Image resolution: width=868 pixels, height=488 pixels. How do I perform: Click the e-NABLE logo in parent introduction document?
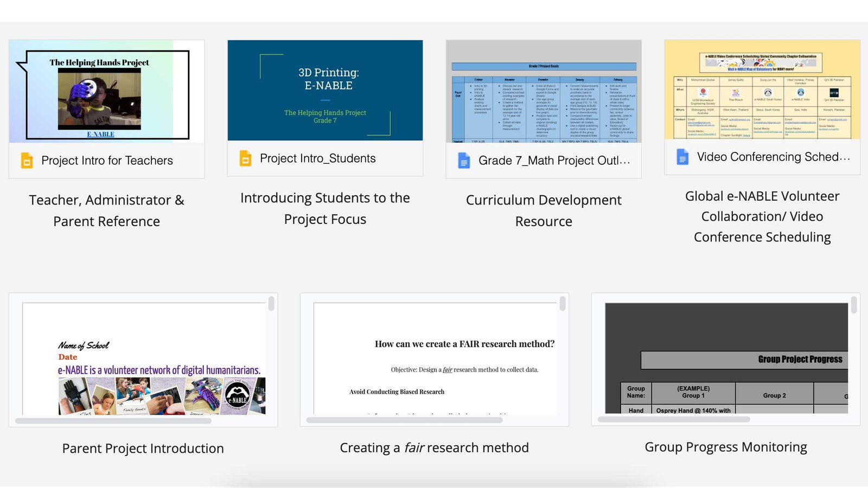[x=238, y=395]
